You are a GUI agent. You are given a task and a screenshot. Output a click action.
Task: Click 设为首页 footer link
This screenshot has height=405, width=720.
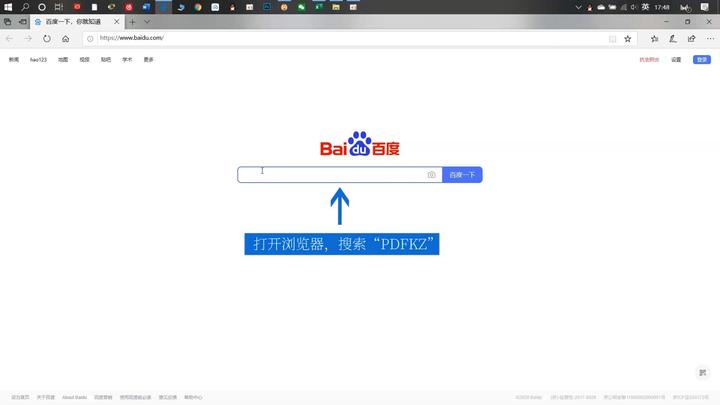coord(20,398)
